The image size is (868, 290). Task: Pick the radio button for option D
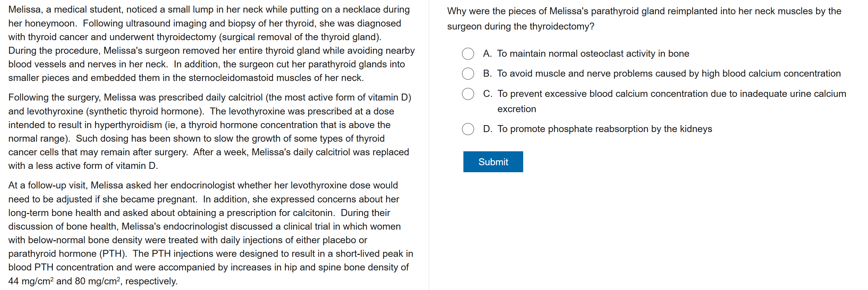pos(468,129)
